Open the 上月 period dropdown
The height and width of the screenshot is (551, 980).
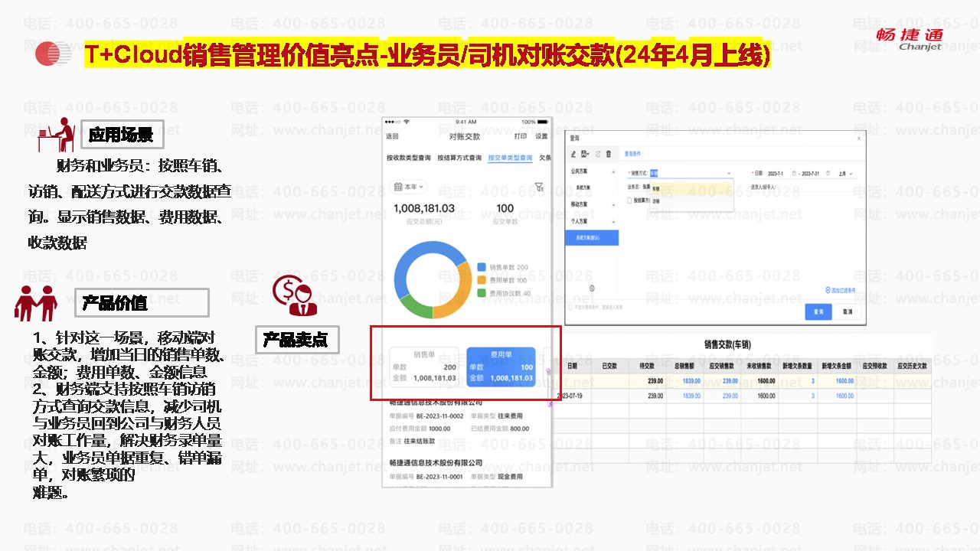845,174
